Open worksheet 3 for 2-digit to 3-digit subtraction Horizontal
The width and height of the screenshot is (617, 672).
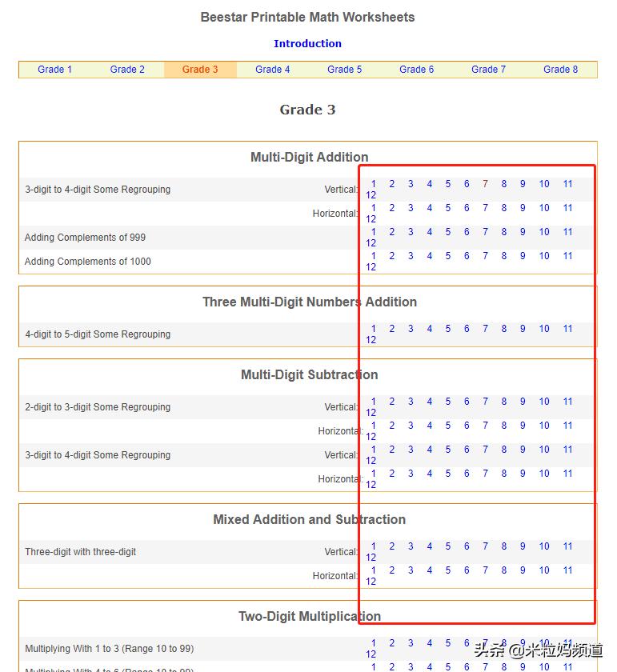pyautogui.click(x=411, y=426)
